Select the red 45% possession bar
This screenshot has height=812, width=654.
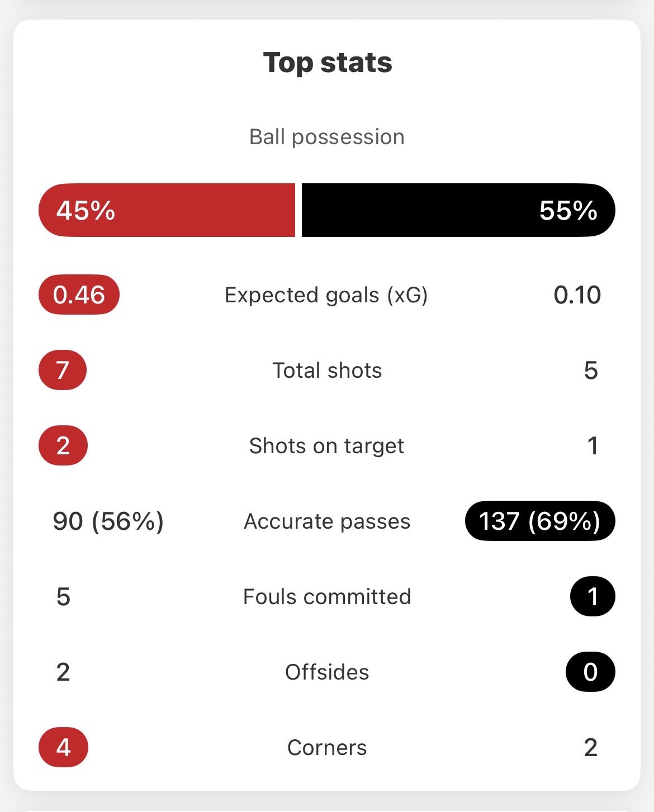click(x=167, y=210)
